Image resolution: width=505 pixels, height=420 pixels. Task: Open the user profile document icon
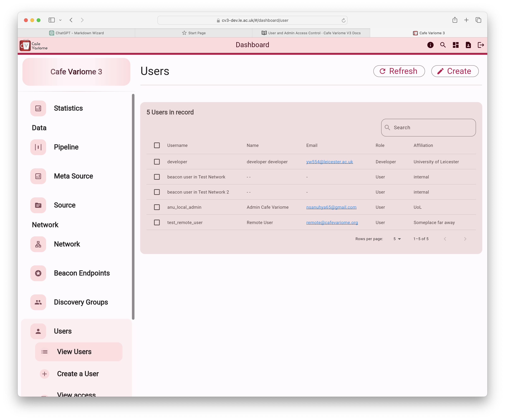(x=468, y=45)
